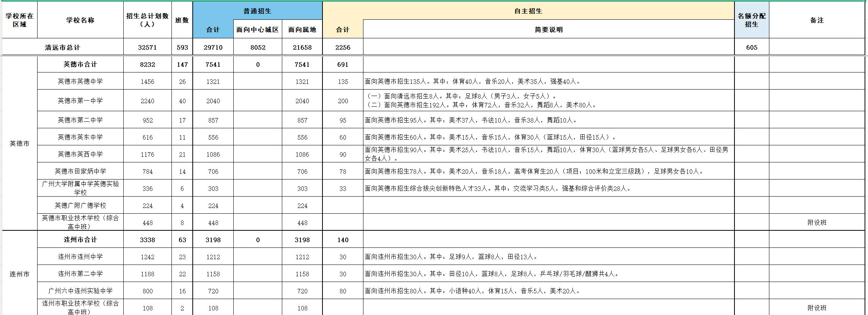The height and width of the screenshot is (315, 868).
Task: Click the 605 名额分配招生 value
Action: (752, 47)
